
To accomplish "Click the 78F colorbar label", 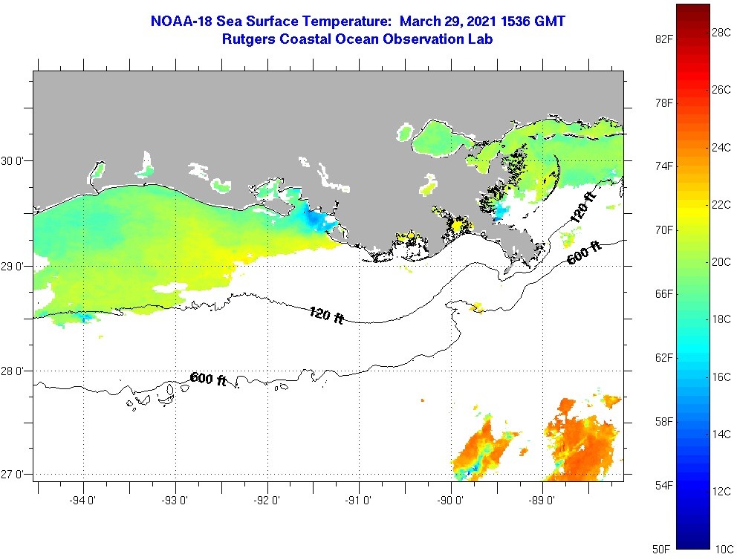I will (x=663, y=103).
